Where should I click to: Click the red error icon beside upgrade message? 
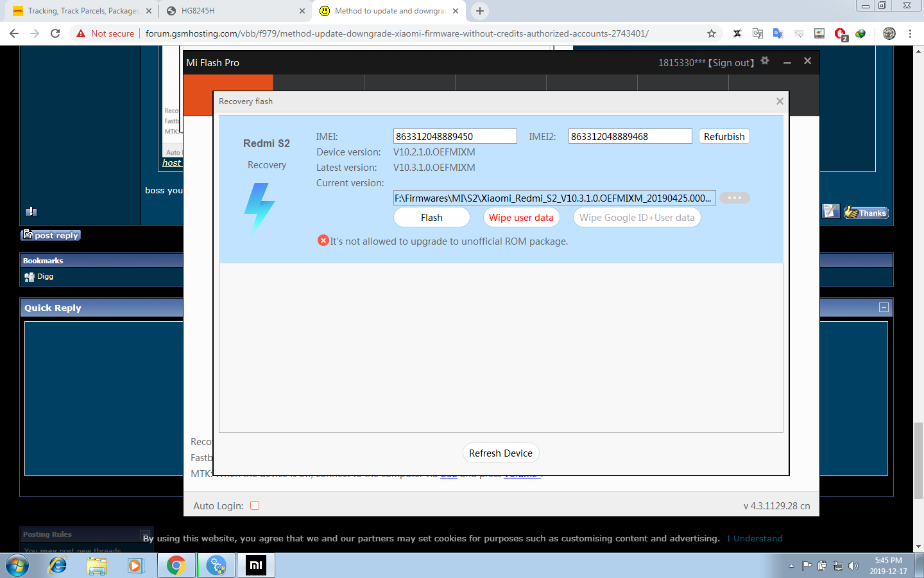click(x=323, y=241)
